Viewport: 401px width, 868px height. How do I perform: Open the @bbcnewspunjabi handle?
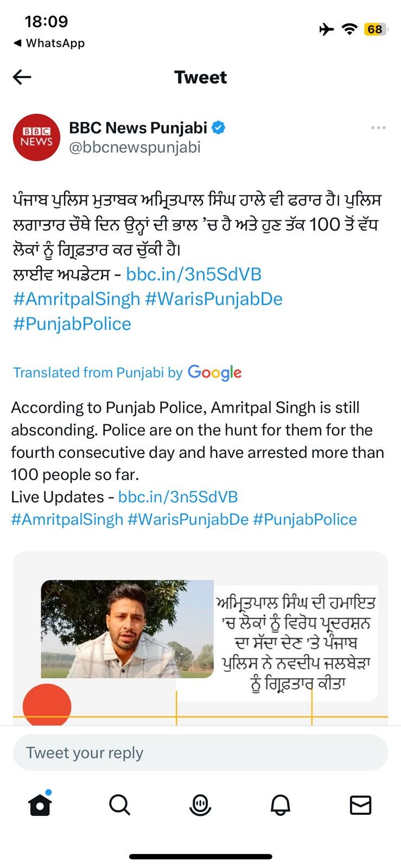pyautogui.click(x=135, y=148)
